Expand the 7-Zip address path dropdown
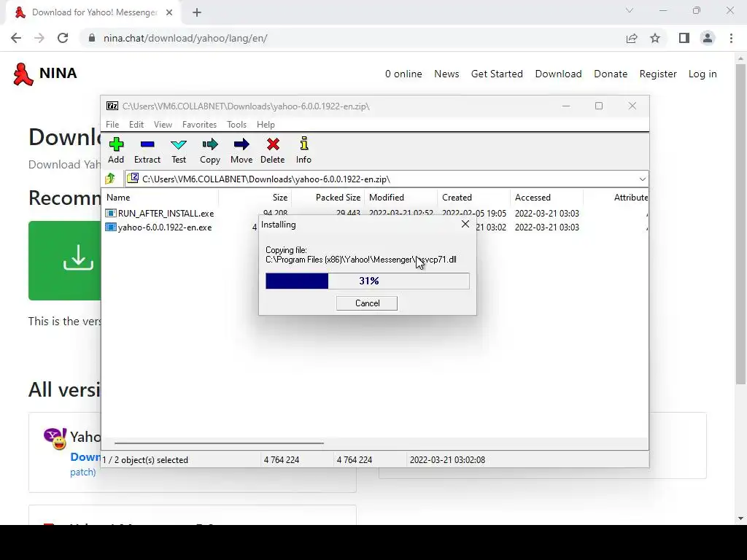 pos(642,179)
